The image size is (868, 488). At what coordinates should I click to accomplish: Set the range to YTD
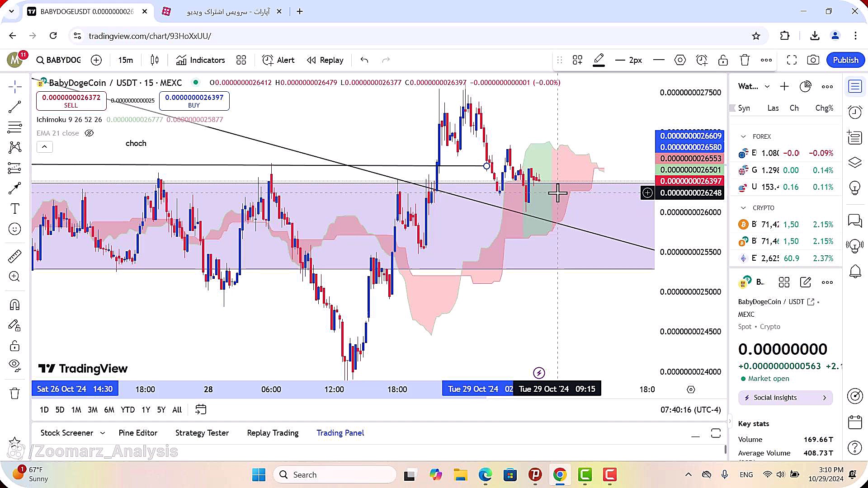click(127, 410)
